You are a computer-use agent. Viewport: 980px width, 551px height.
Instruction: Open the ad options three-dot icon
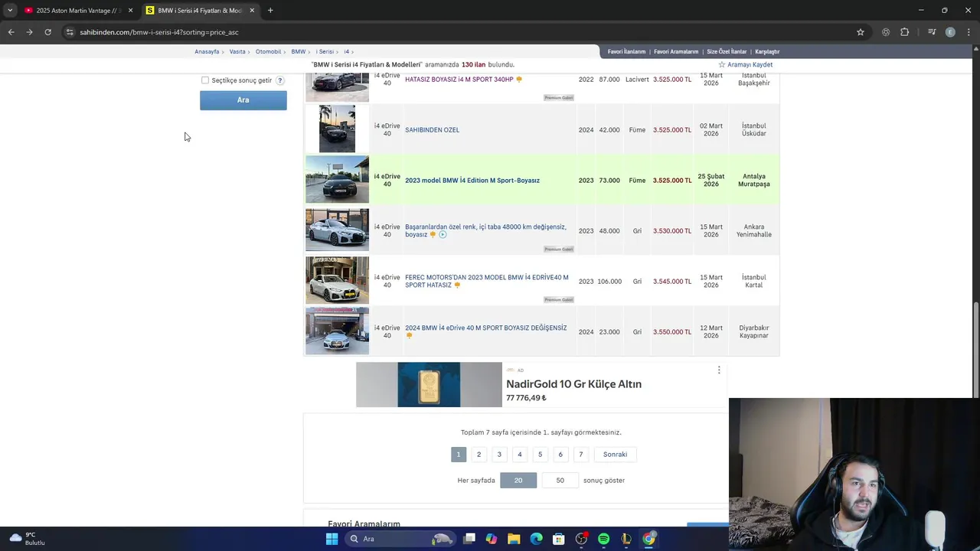[719, 370]
